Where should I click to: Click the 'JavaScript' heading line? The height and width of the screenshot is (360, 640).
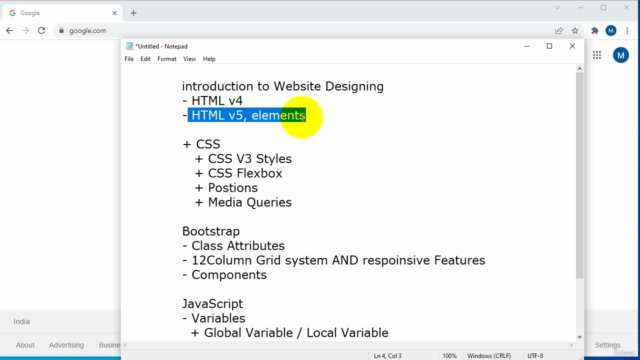[212, 304]
